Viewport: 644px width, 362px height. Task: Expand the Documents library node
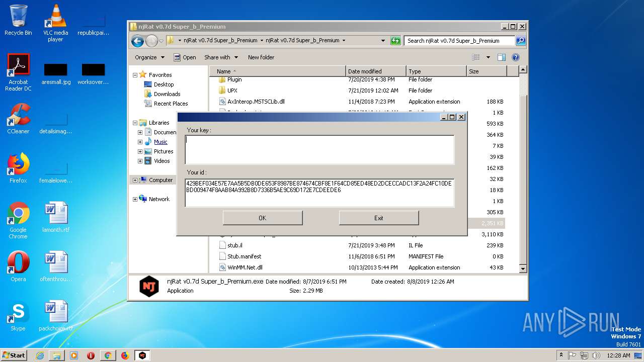(x=140, y=132)
